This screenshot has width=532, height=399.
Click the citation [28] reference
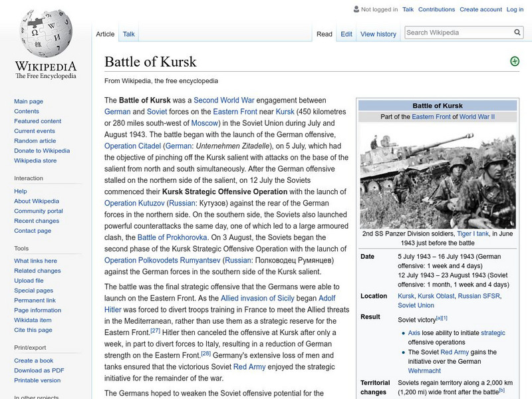(x=205, y=353)
